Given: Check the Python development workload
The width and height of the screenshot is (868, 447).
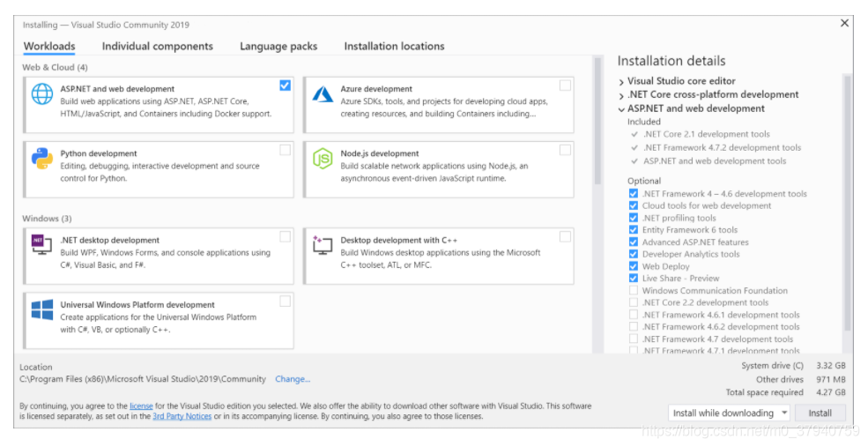Looking at the screenshot, I should point(286,150).
